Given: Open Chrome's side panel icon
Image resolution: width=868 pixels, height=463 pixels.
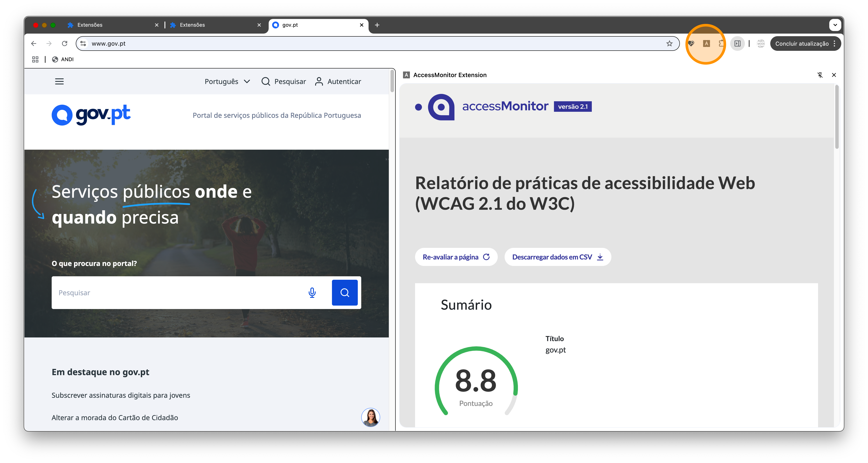Looking at the screenshot, I should point(737,44).
